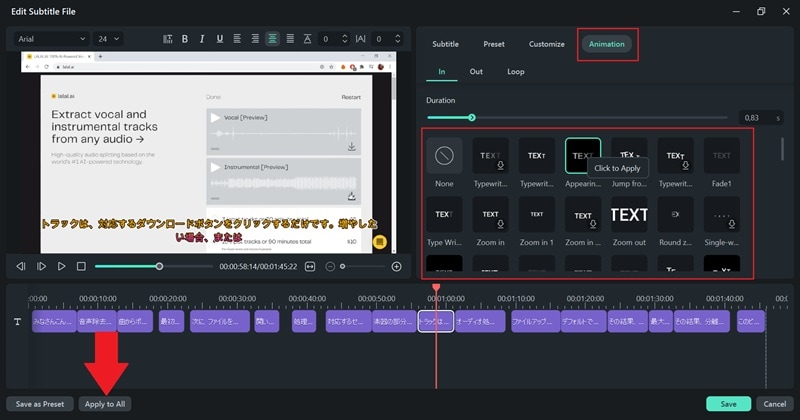Select the In animation sub-tab
This screenshot has height=420, width=800.
click(442, 71)
